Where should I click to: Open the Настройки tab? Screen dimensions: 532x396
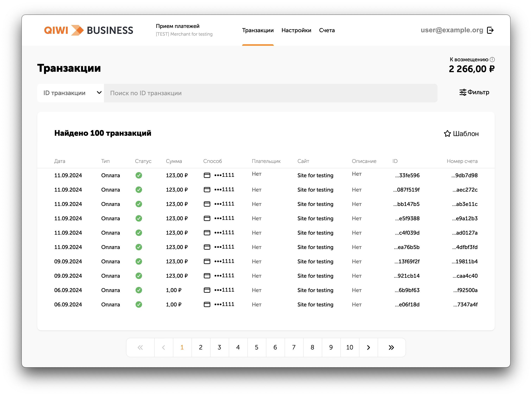tap(296, 30)
